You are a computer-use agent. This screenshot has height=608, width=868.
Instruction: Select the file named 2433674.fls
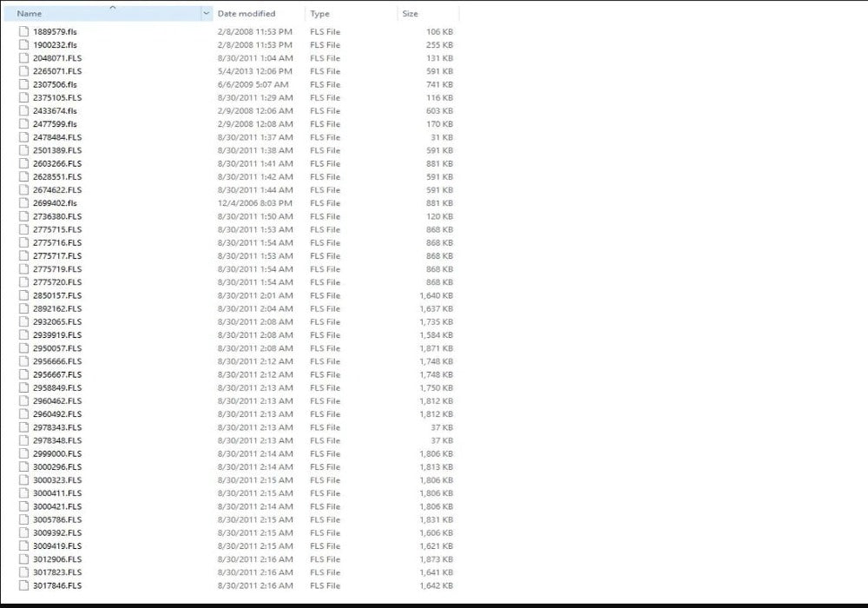[x=55, y=111]
